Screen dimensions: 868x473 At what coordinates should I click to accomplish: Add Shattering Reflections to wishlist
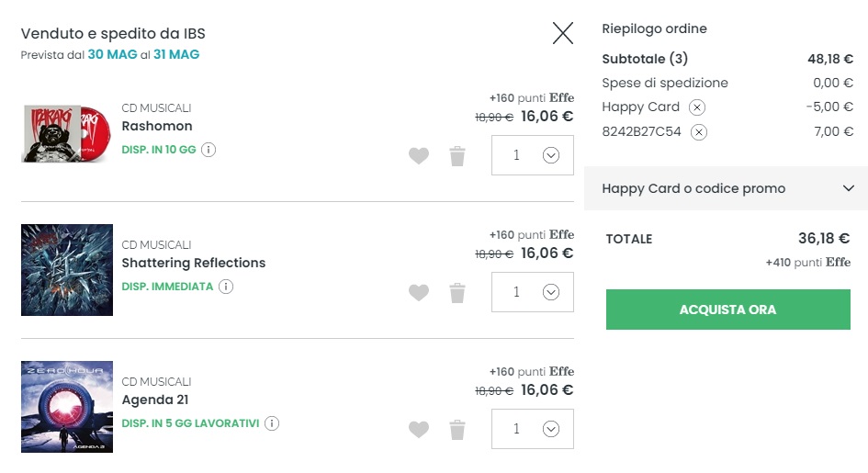pyautogui.click(x=418, y=293)
